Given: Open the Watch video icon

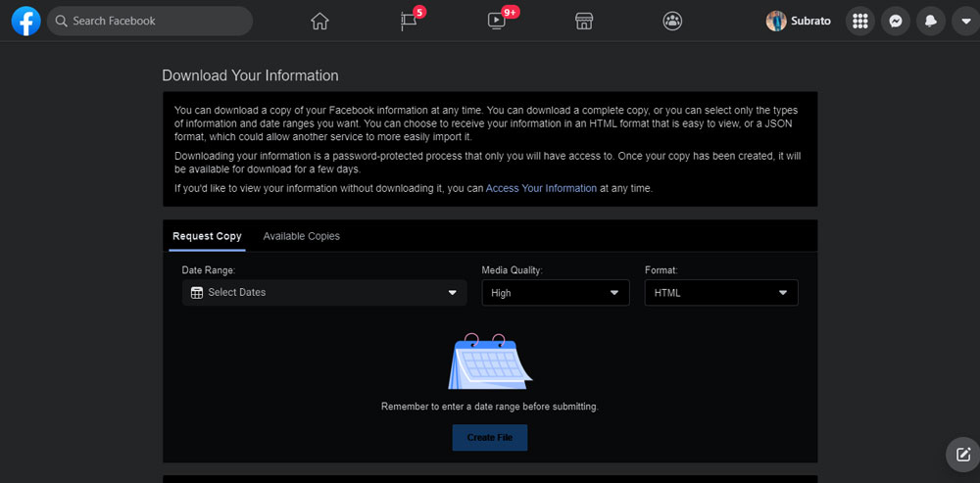Looking at the screenshot, I should click(496, 22).
